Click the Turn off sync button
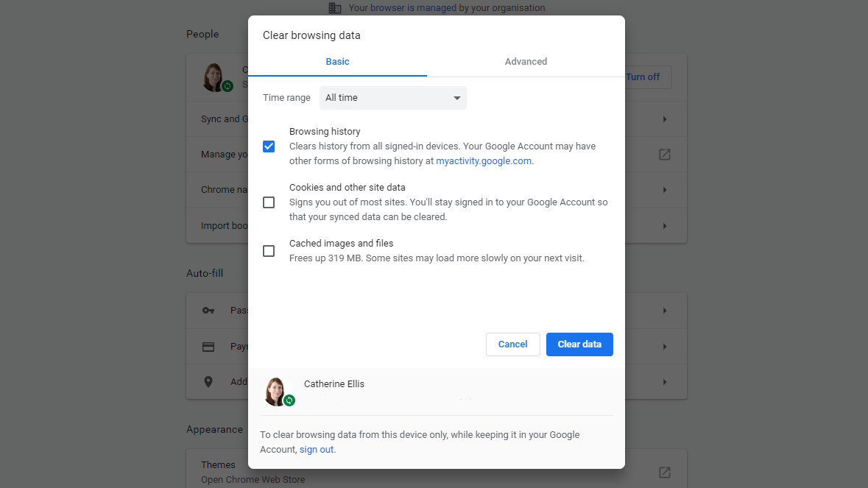The image size is (868, 488). [x=647, y=77]
